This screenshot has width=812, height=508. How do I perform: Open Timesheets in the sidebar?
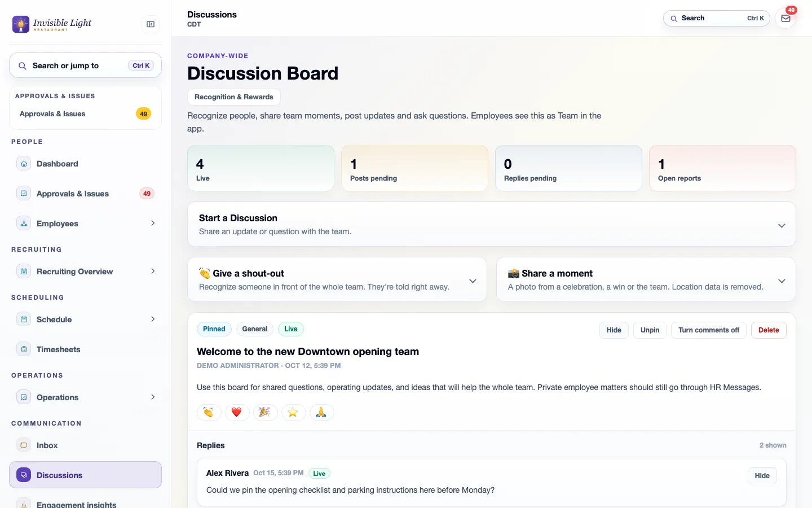pyautogui.click(x=85, y=349)
